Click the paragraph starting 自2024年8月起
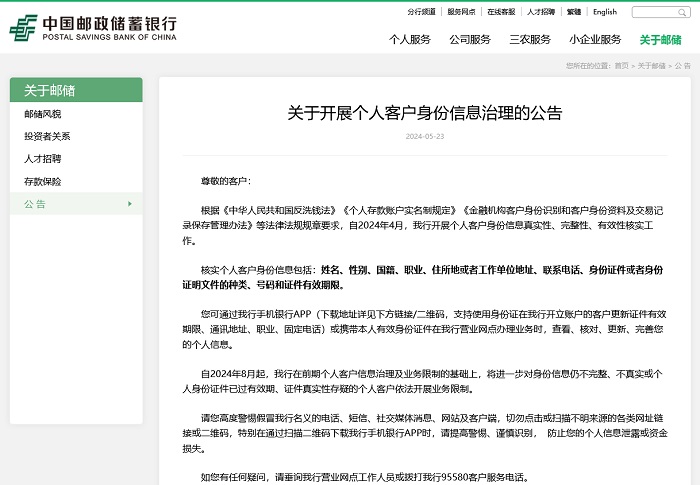The width and height of the screenshot is (700, 485). tap(423, 381)
